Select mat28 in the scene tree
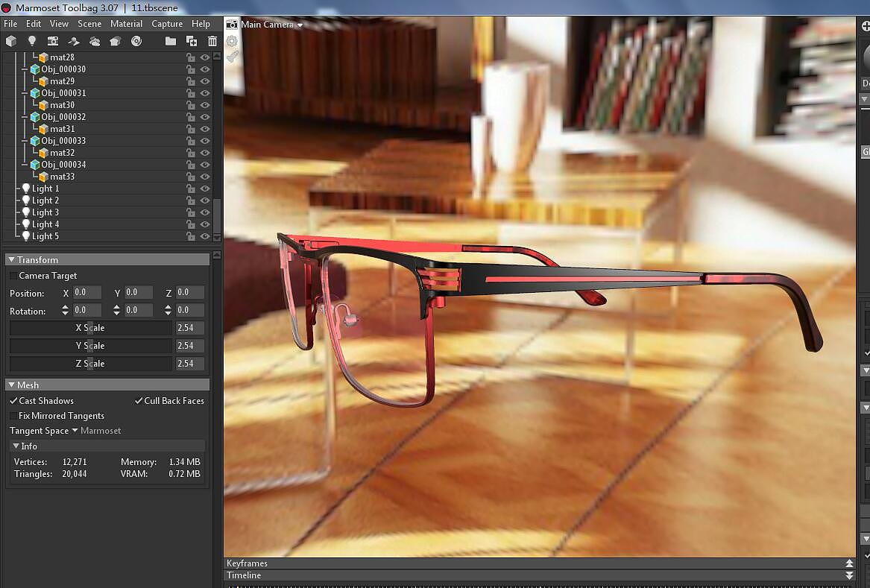 pyautogui.click(x=62, y=57)
